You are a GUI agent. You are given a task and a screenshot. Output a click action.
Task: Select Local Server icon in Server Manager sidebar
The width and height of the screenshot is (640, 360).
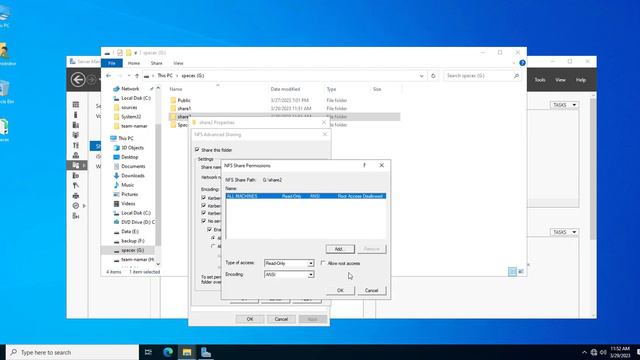pyautogui.click(x=76, y=115)
